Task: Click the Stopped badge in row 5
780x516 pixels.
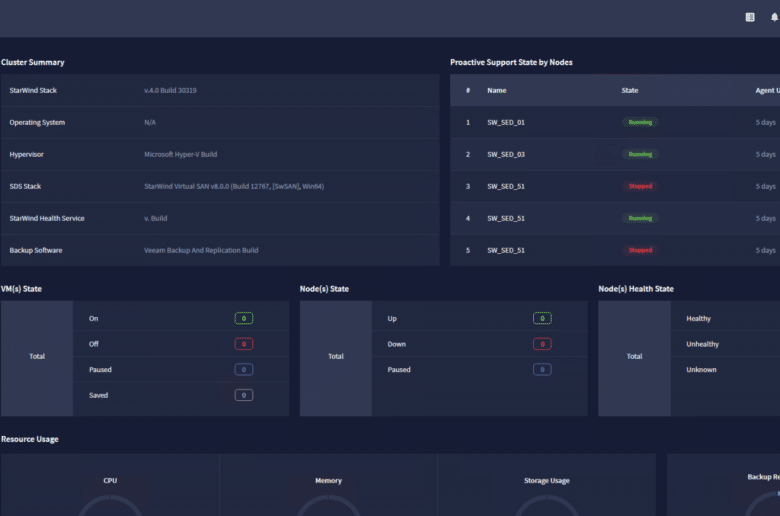Action: [x=640, y=250]
